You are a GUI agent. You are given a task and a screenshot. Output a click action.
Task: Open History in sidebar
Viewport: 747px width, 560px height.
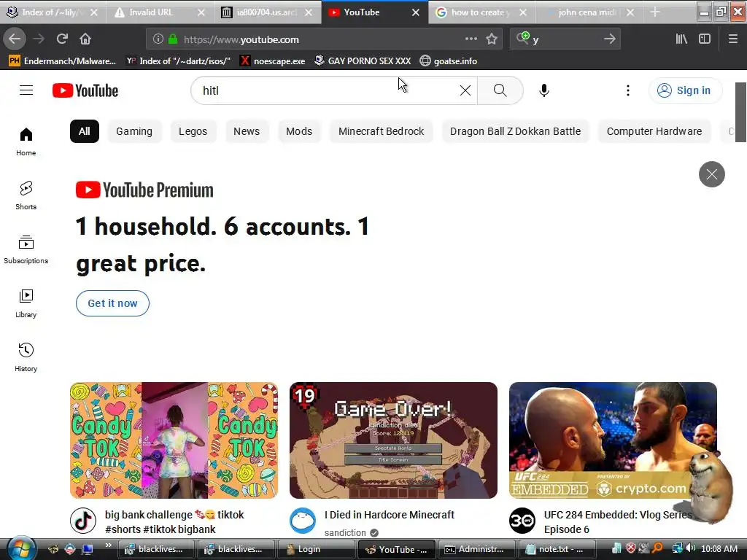(26, 357)
